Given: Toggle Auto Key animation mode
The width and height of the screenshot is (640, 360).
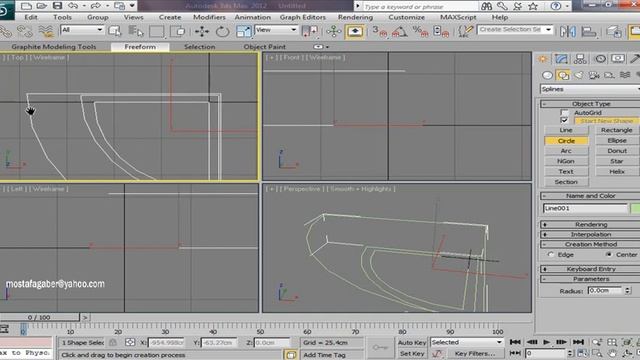Looking at the screenshot, I should click(412, 343).
